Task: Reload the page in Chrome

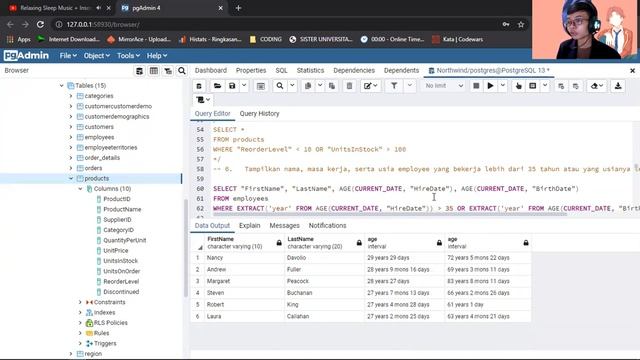Action: click(x=40, y=24)
